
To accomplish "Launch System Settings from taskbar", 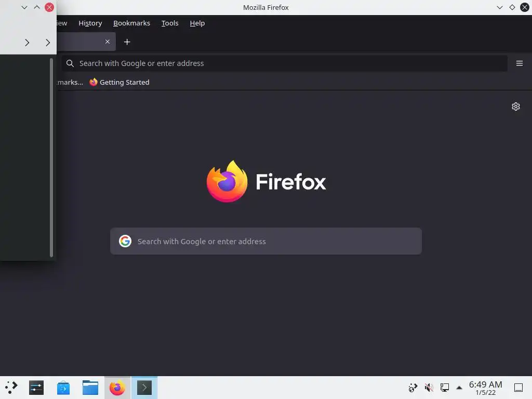I will click(x=36, y=388).
